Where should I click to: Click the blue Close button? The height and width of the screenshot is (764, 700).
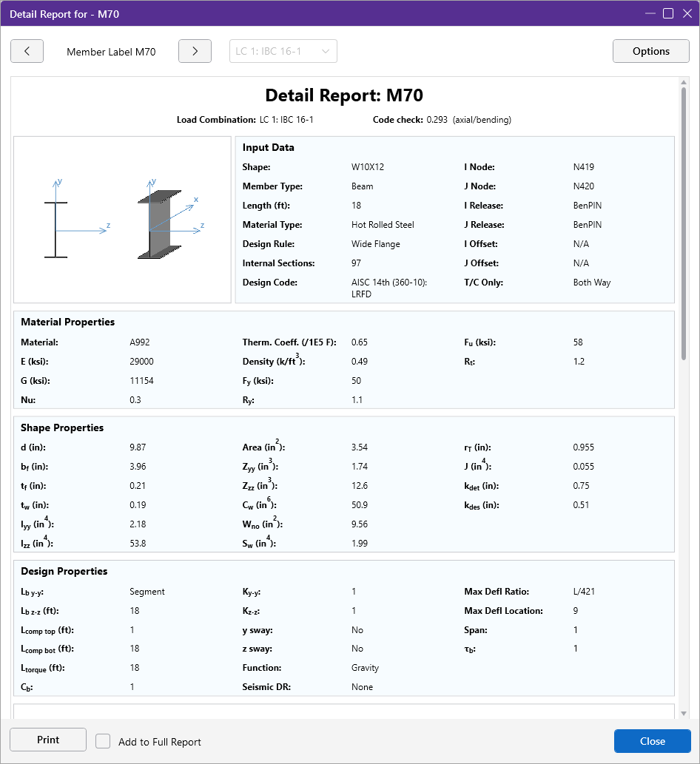pyautogui.click(x=652, y=741)
